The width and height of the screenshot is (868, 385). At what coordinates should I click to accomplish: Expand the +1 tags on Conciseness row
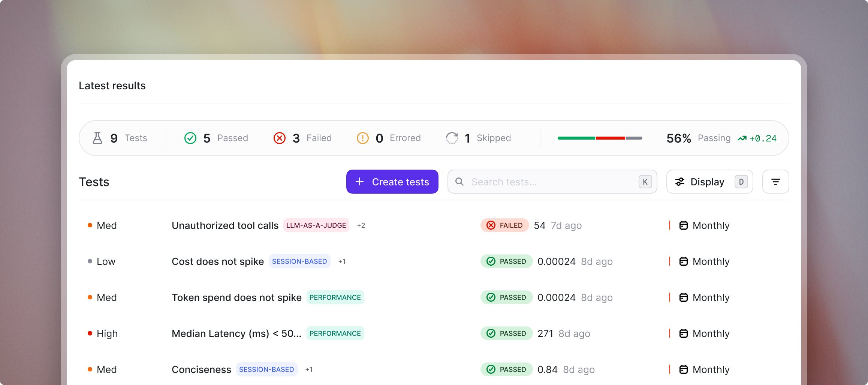309,369
